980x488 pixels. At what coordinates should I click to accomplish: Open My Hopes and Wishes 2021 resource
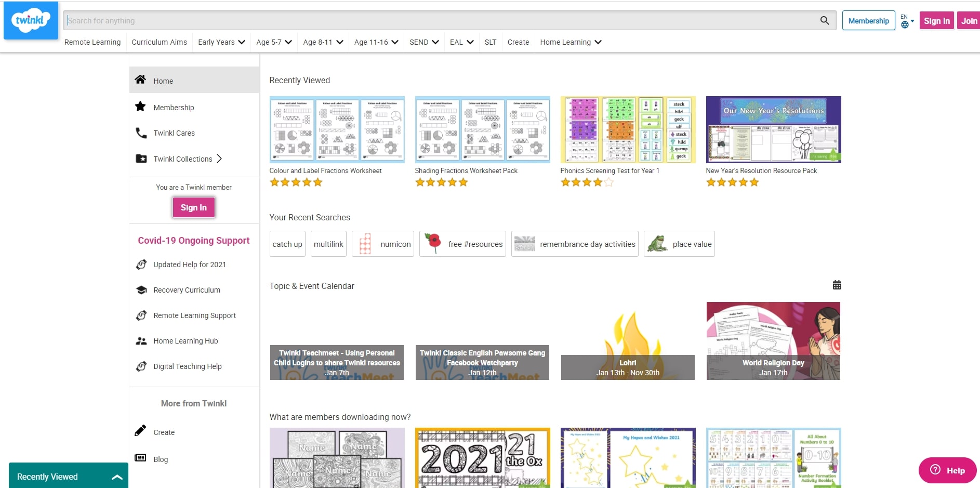click(628, 458)
